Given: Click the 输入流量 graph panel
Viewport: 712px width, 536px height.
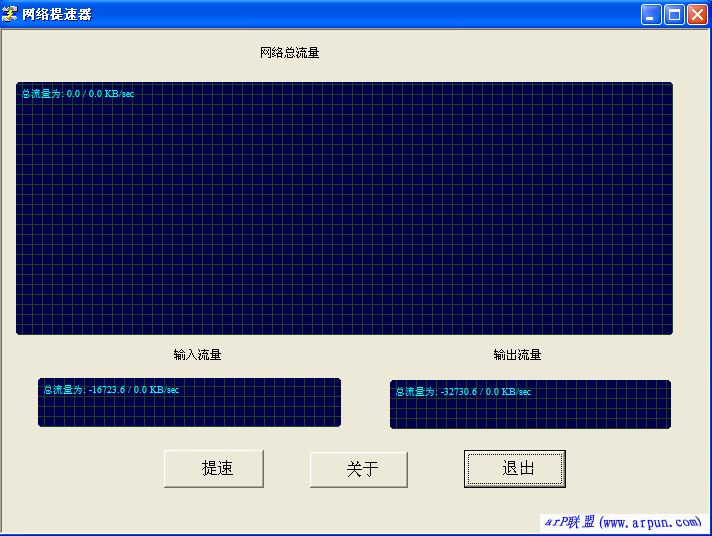Looking at the screenshot, I should pyautogui.click(x=189, y=402).
